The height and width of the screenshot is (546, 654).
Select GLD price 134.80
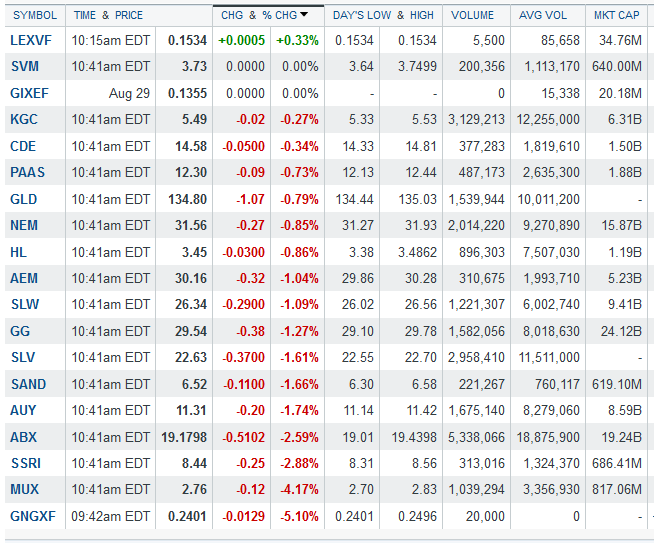click(187, 199)
